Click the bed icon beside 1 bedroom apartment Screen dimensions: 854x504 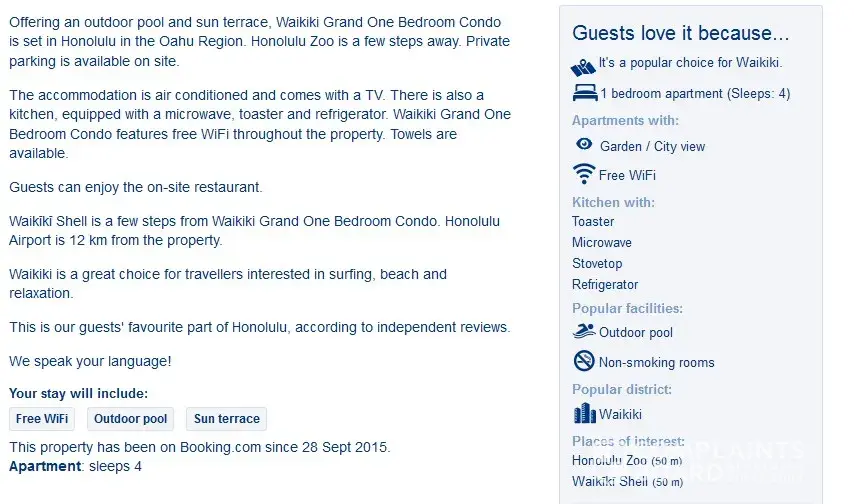tap(584, 93)
